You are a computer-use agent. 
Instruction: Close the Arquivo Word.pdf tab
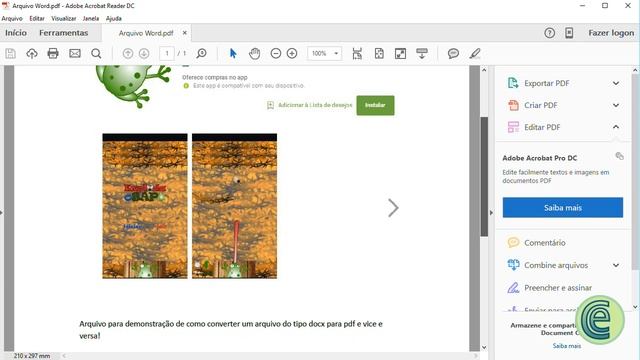[x=184, y=33]
